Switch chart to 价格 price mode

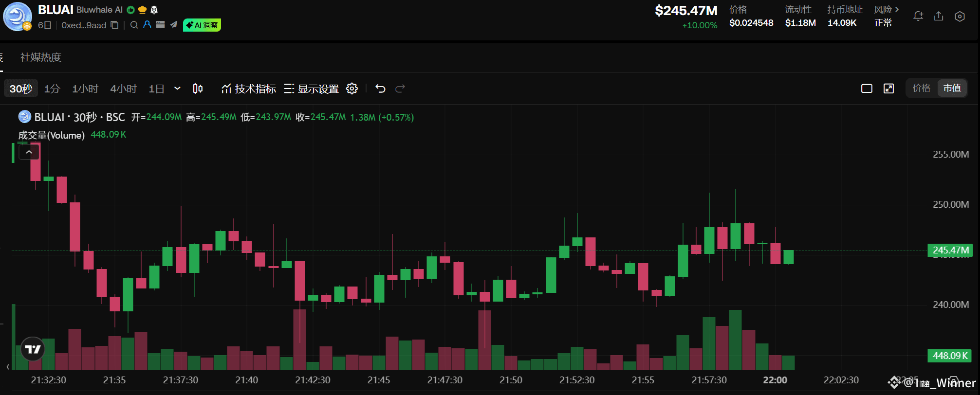click(922, 88)
